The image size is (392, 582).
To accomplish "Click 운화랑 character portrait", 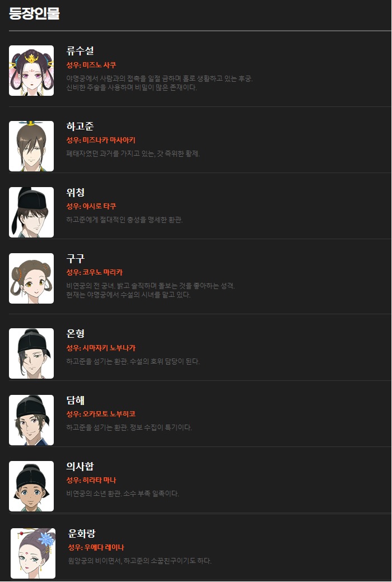I will tap(33, 553).
